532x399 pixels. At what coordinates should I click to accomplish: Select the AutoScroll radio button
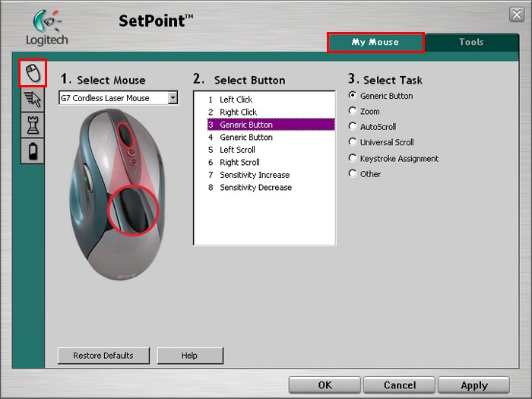(x=353, y=126)
